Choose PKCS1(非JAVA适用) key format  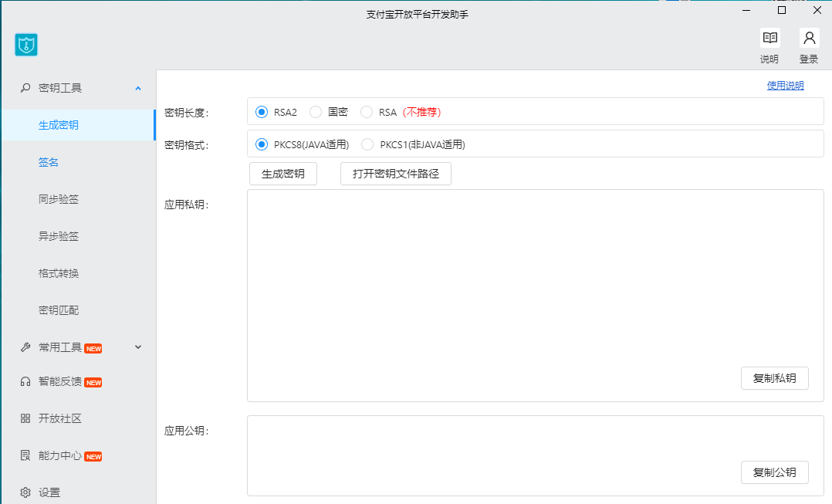click(367, 144)
